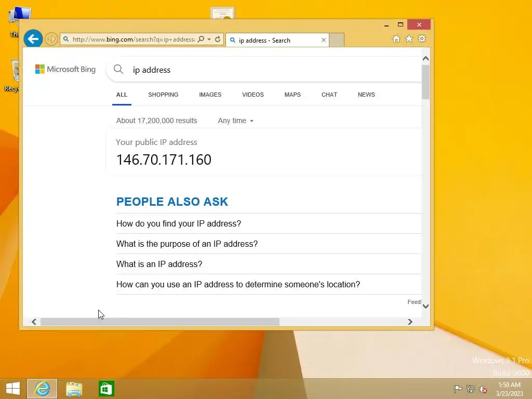Open Tools menu with the gear icon
Viewport: 532px width, 399px height.
click(x=422, y=38)
